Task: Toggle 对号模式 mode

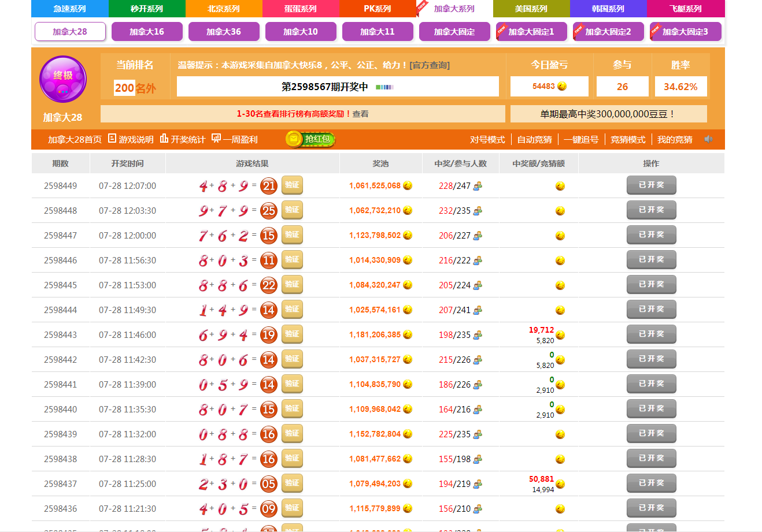Action: coord(487,140)
